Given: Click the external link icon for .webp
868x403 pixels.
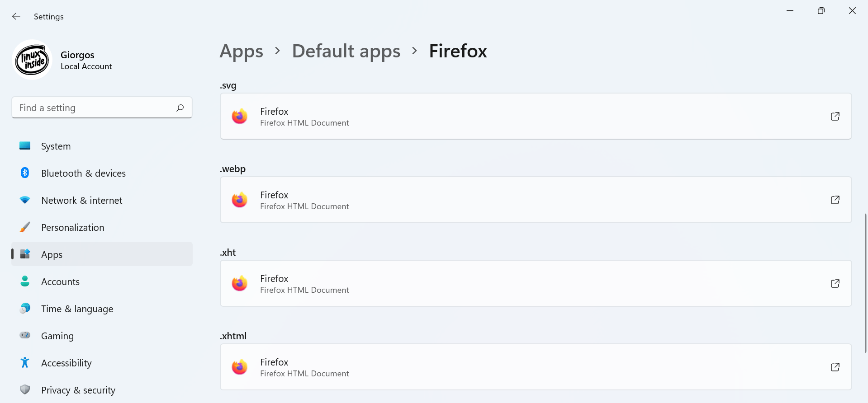Looking at the screenshot, I should [835, 200].
